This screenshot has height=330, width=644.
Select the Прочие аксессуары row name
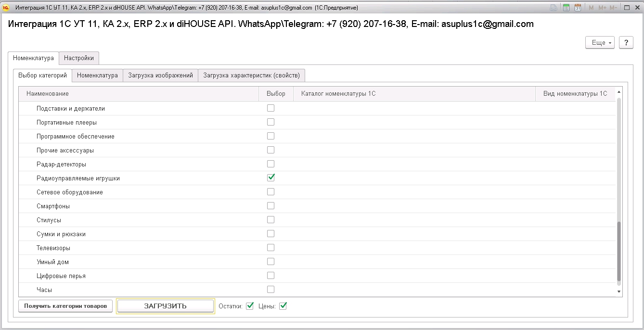pyautogui.click(x=65, y=151)
